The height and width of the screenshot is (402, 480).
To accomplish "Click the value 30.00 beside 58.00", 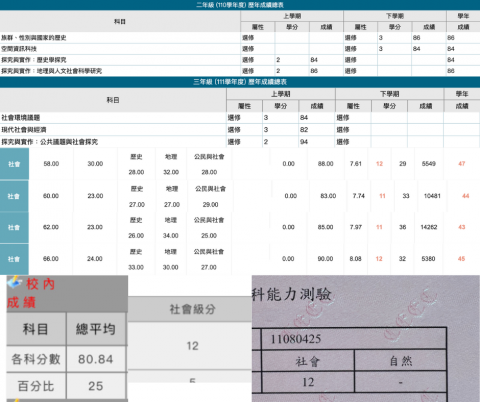I will click(95, 164).
